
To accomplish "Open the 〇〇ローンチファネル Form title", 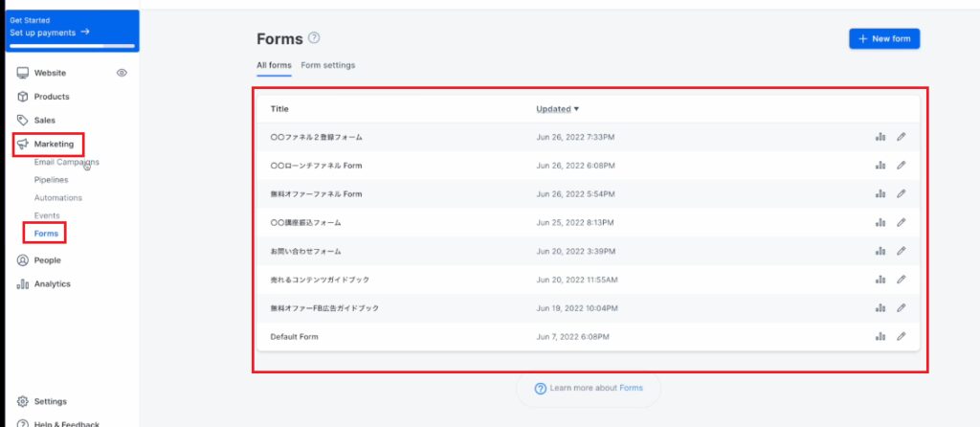I will [316, 166].
